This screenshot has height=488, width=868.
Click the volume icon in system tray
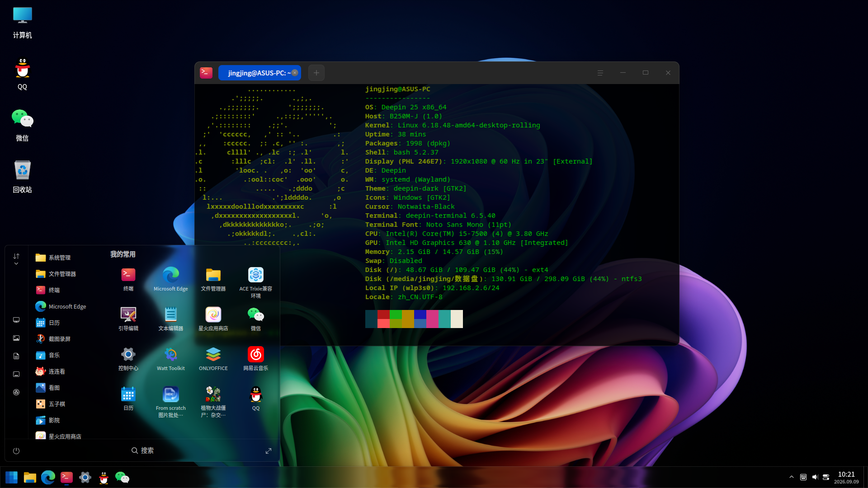tap(815, 477)
